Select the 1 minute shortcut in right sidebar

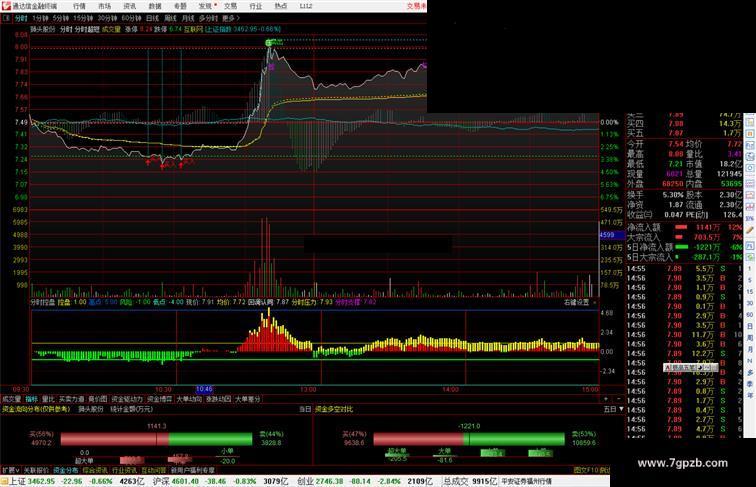[x=750, y=268]
